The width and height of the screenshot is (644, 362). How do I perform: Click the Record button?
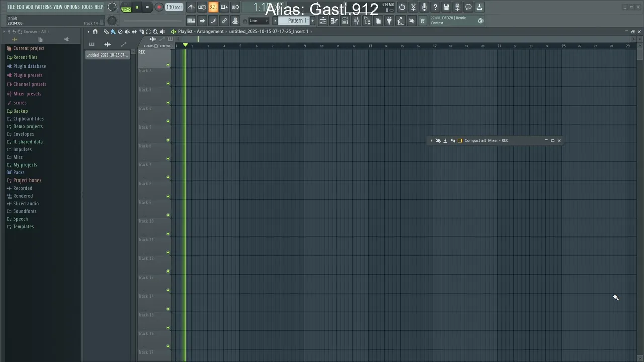(x=159, y=7)
